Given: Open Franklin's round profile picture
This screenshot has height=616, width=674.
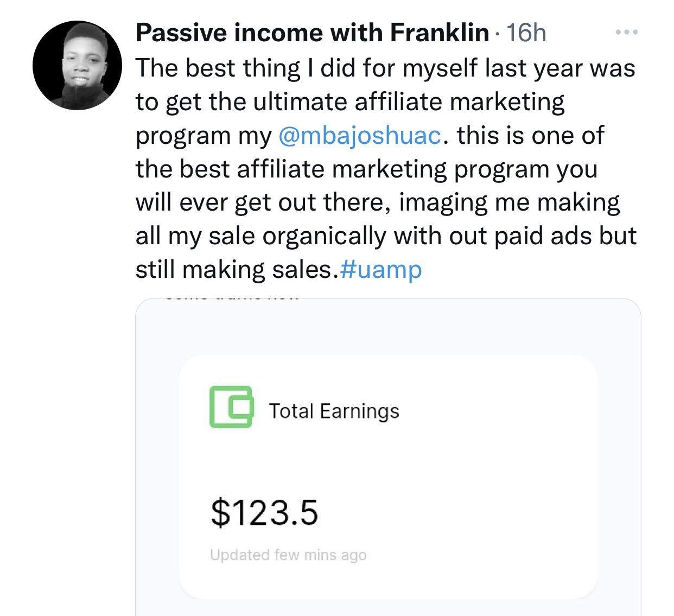Looking at the screenshot, I should (x=77, y=65).
